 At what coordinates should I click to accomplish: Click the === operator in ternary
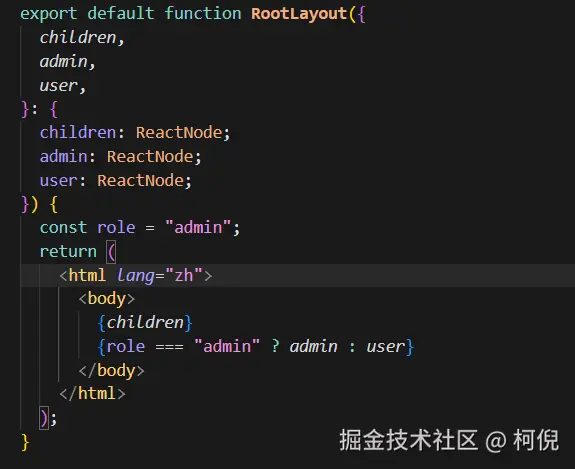click(x=169, y=347)
